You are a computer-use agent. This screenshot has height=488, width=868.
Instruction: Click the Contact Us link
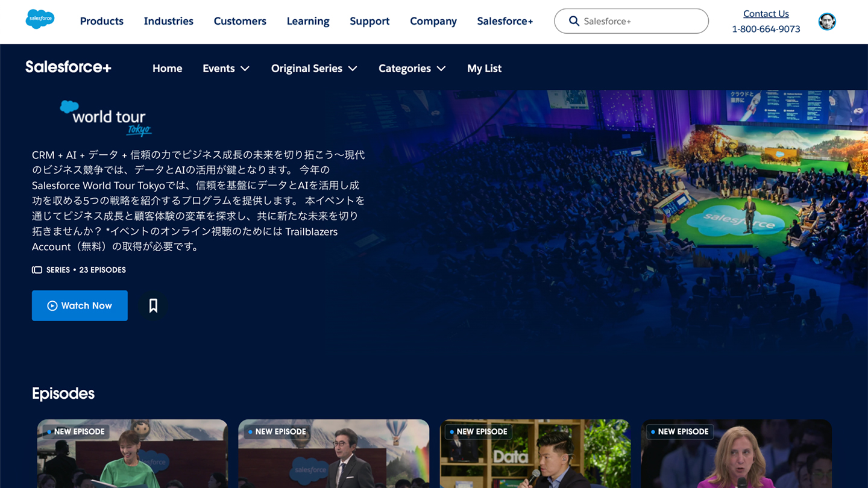point(766,14)
